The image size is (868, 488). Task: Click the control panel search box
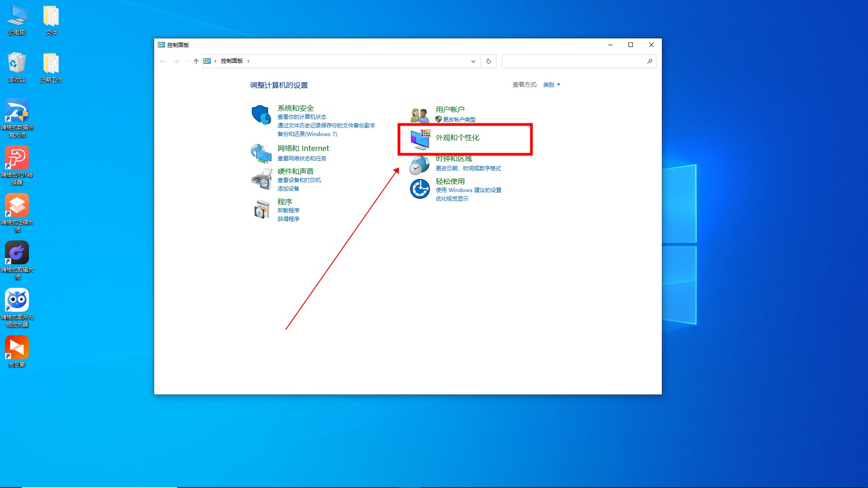click(x=574, y=61)
